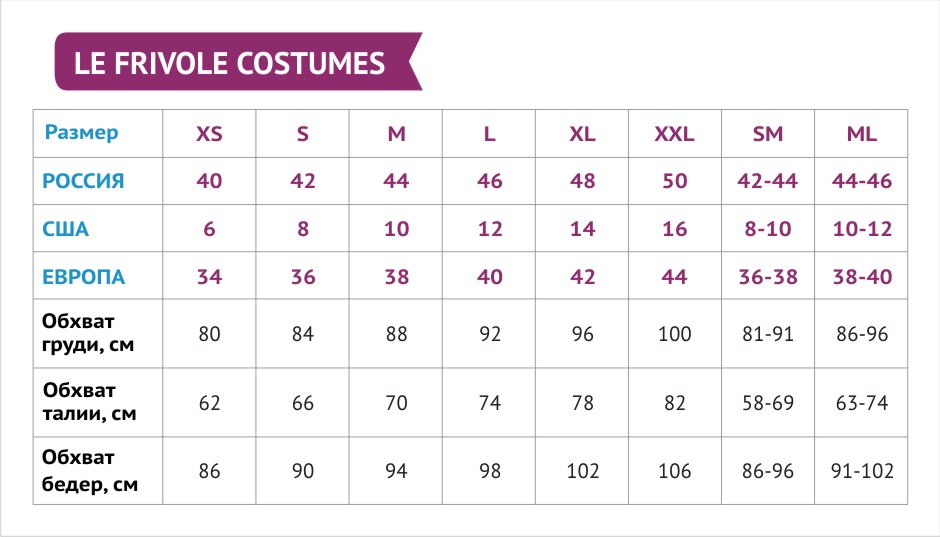This screenshot has height=537, width=940.
Task: Select the ЕВРОПА row label
Action: point(84,277)
